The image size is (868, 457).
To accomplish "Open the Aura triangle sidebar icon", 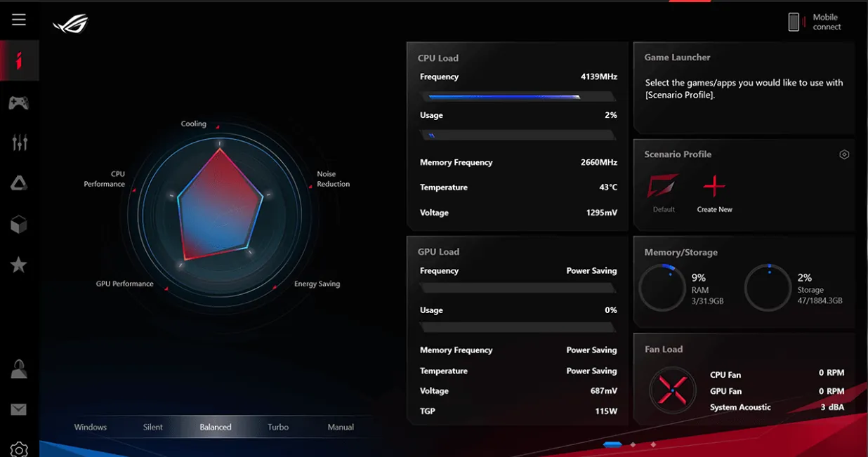I will pos(19,183).
